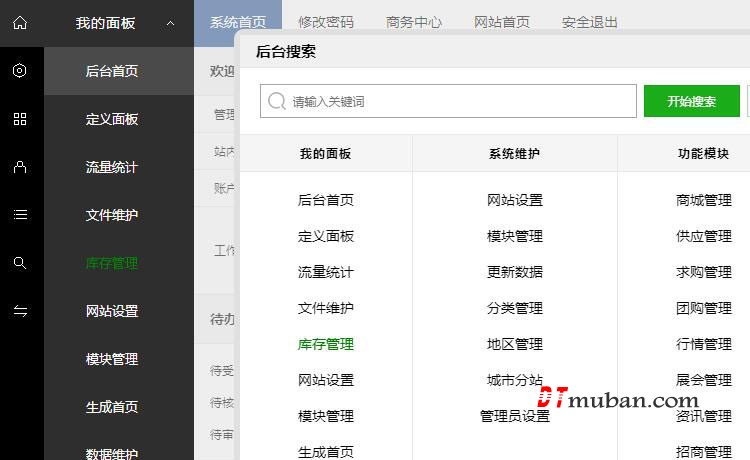Open the list menu sidebar icon

20,215
